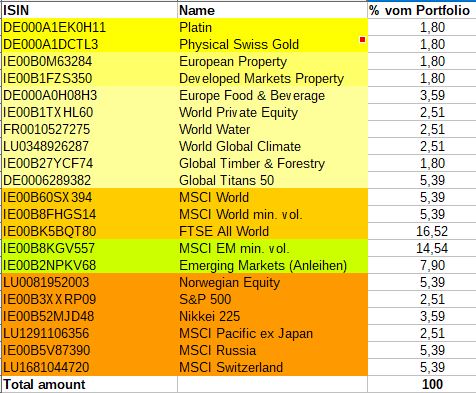Click the 5,39 value for Global Titans 50
Viewport: 476px width, 393px height.
click(422, 180)
